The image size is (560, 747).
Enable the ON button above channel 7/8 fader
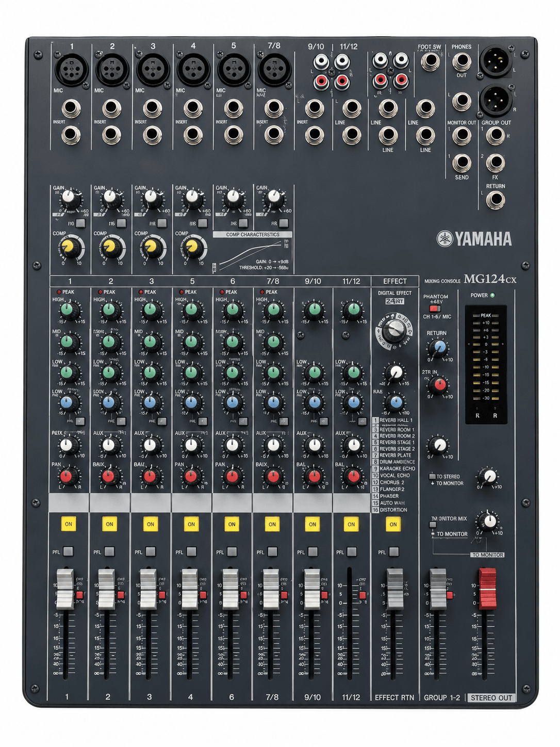pos(272,524)
